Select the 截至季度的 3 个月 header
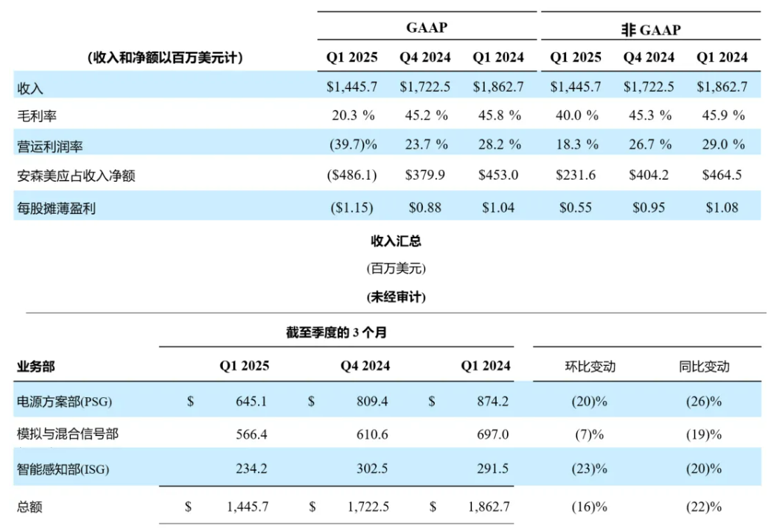 (x=336, y=332)
